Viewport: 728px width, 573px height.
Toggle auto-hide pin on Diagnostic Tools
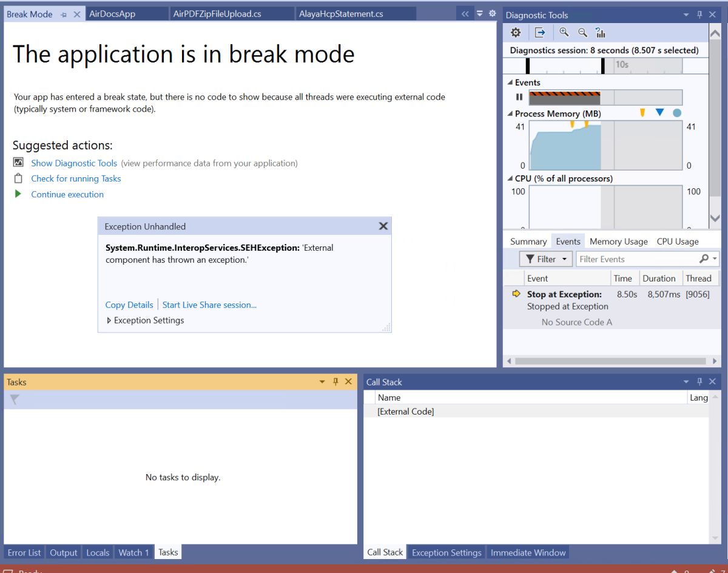point(699,15)
